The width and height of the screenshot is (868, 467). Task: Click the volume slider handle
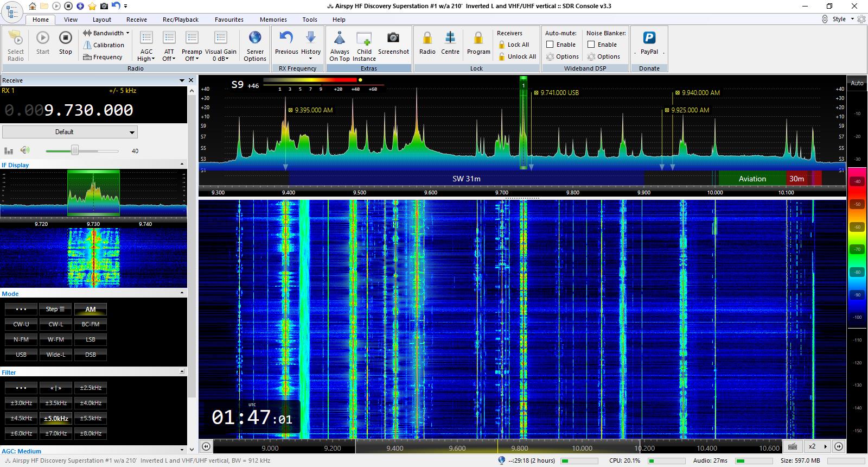point(75,150)
